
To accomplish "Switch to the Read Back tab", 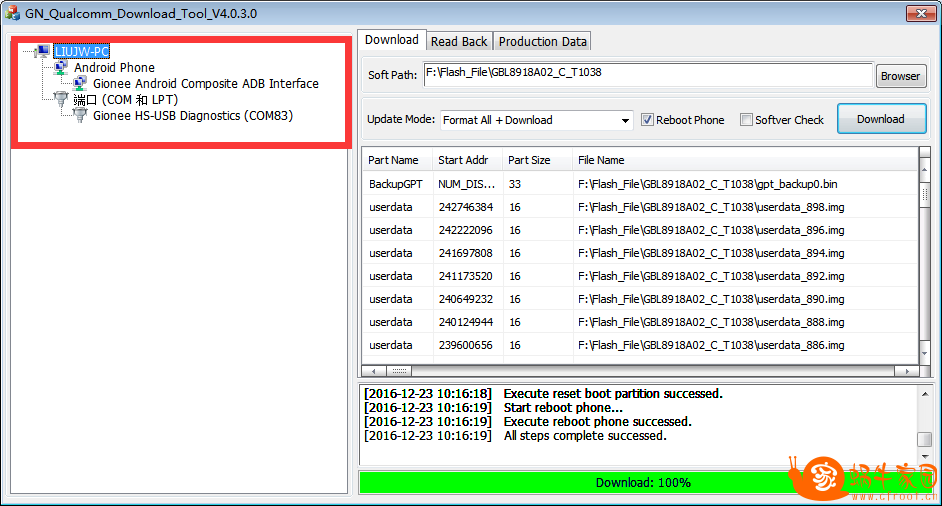I will pyautogui.click(x=459, y=41).
